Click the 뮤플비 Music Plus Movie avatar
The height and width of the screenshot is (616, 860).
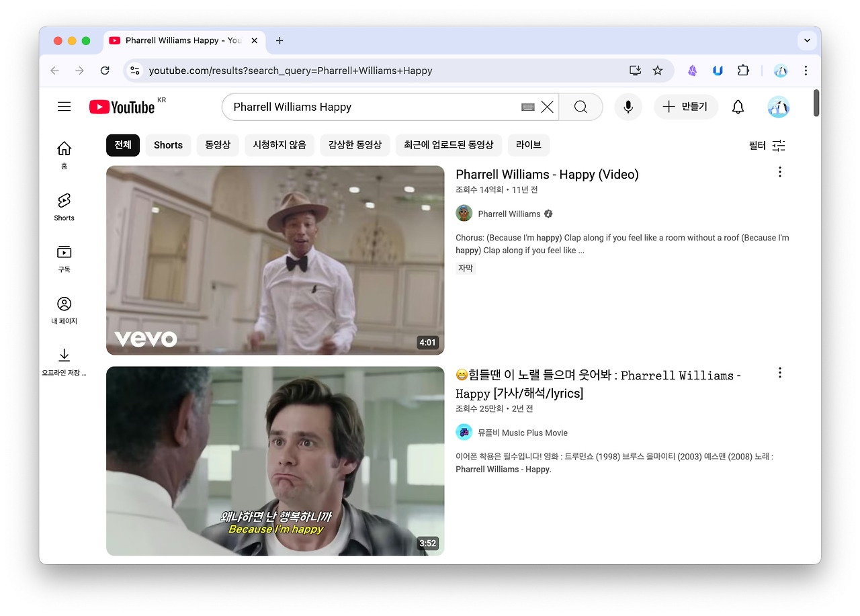(464, 433)
